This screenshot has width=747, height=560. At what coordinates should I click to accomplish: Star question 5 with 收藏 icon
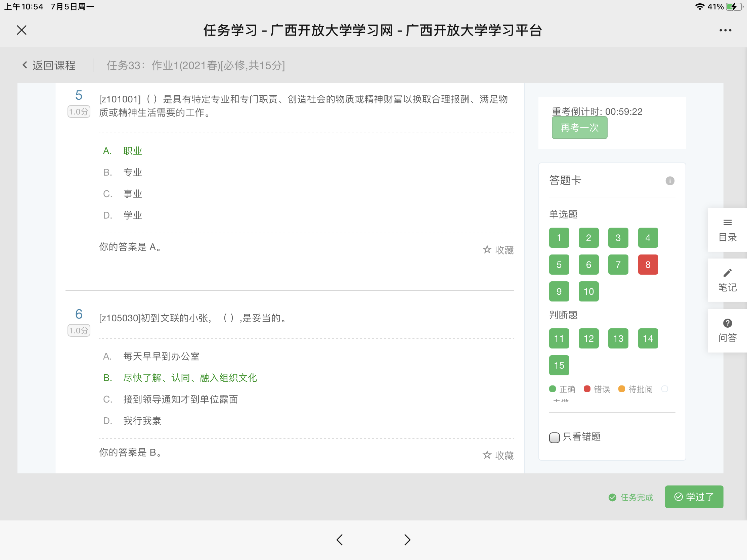487,249
